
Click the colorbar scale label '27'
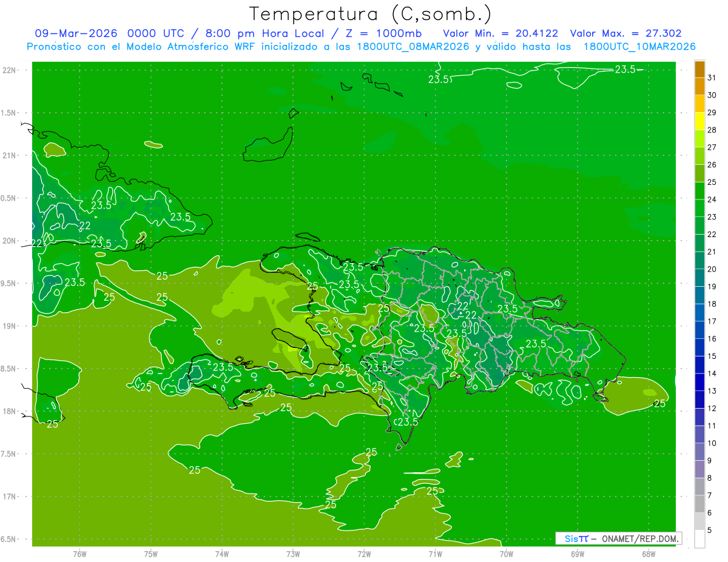(x=712, y=147)
